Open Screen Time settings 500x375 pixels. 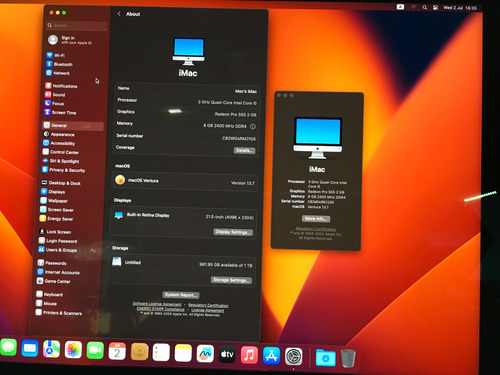click(60, 112)
